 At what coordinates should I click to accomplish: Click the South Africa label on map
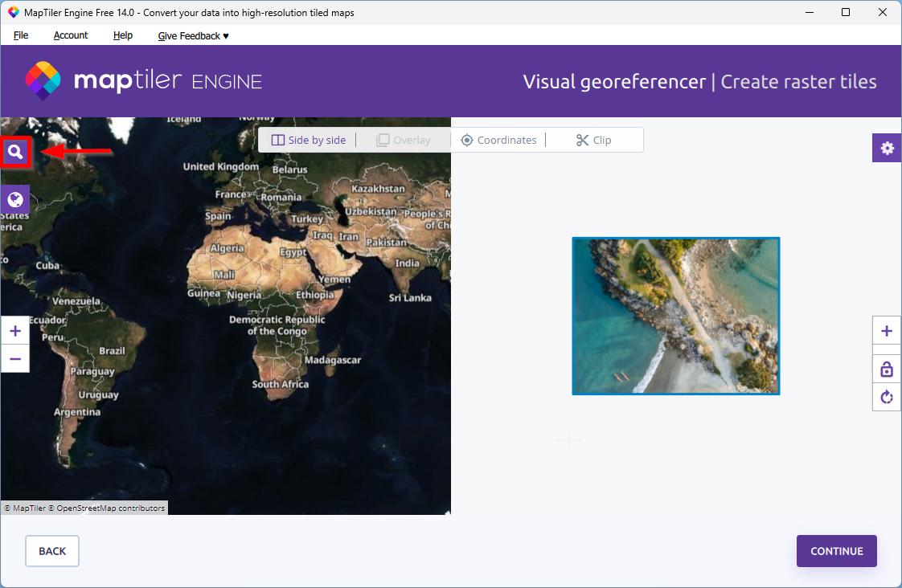[280, 384]
